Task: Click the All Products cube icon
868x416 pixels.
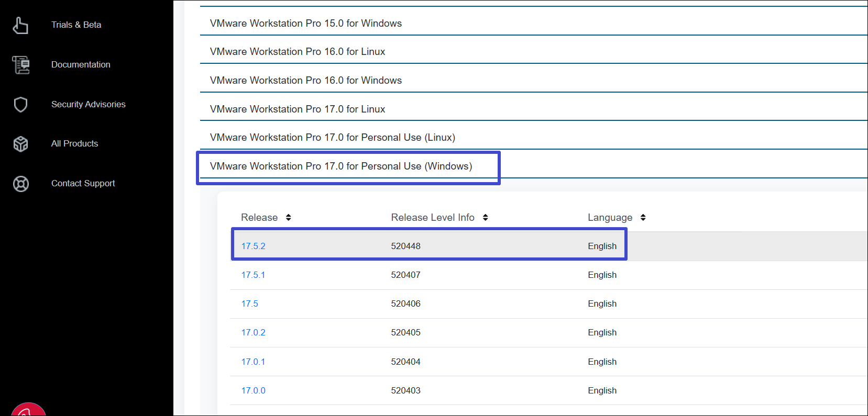Action: [x=20, y=144]
